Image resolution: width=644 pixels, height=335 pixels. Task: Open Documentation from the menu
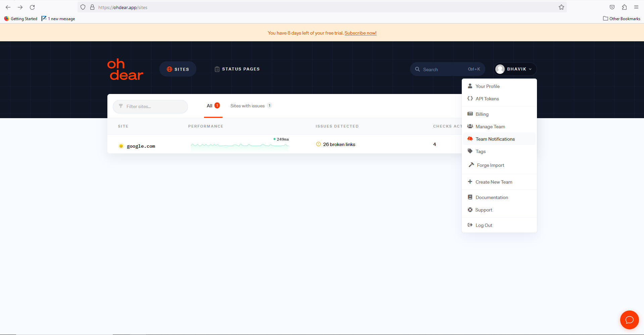[499, 197]
